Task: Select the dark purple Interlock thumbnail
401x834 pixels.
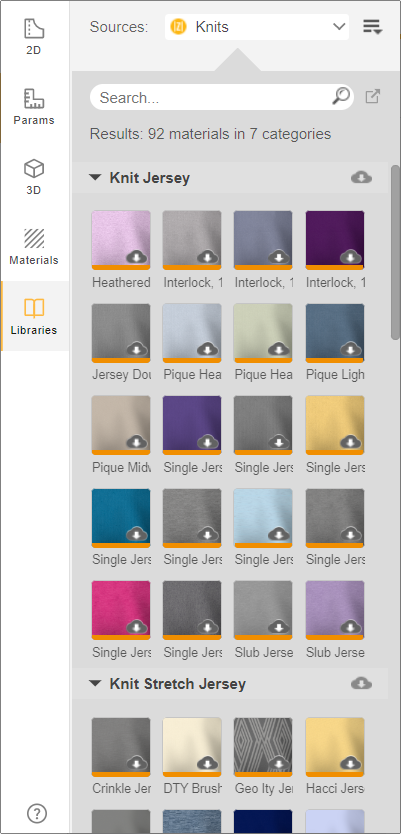Action: [335, 240]
